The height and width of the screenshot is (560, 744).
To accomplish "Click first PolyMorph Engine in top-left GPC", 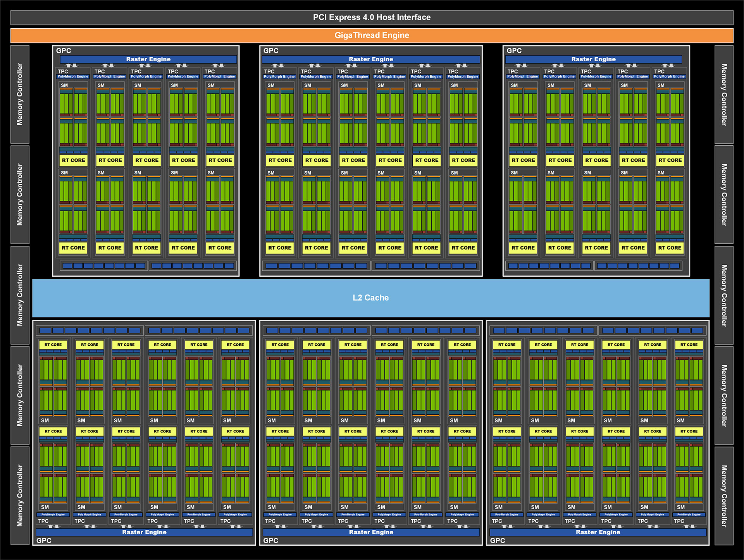I will click(73, 76).
